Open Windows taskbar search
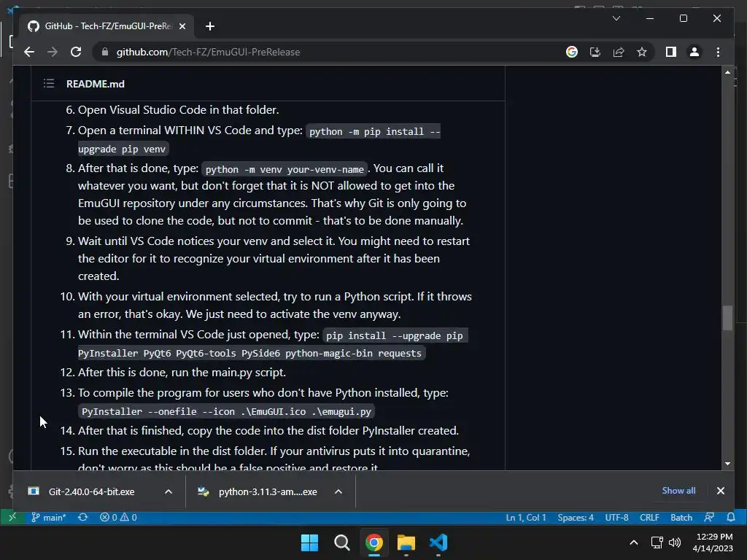This screenshot has width=747, height=560. [x=341, y=542]
